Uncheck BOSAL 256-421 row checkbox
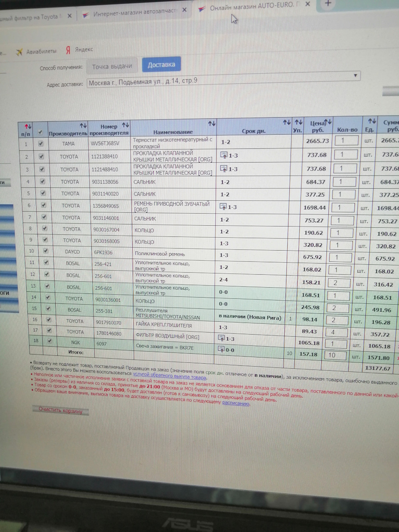This screenshot has height=532, width=399. click(x=46, y=262)
